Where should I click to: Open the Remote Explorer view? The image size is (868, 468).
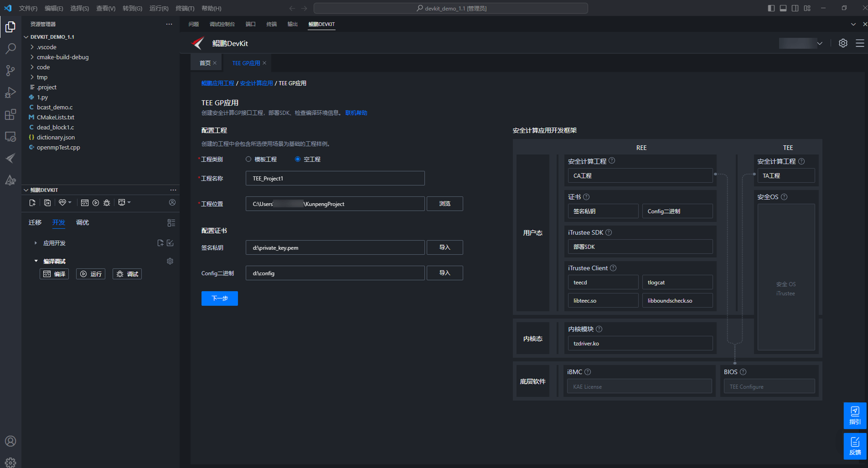(10, 136)
